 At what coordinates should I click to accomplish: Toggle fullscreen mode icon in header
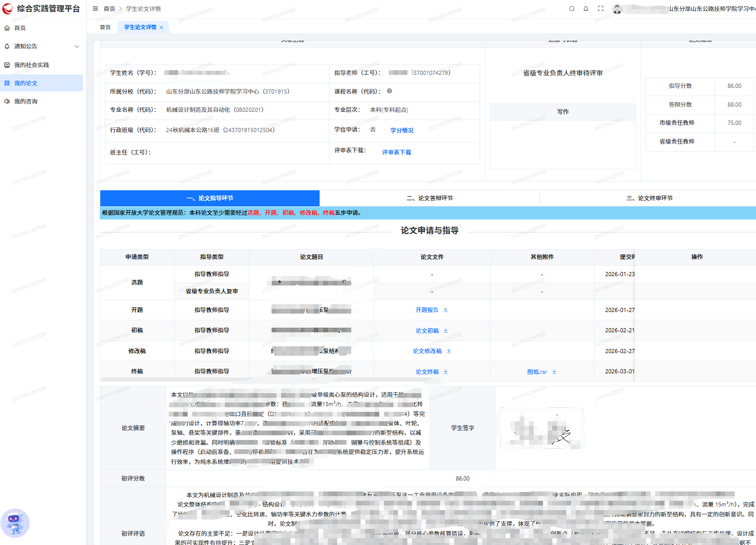coord(601,9)
